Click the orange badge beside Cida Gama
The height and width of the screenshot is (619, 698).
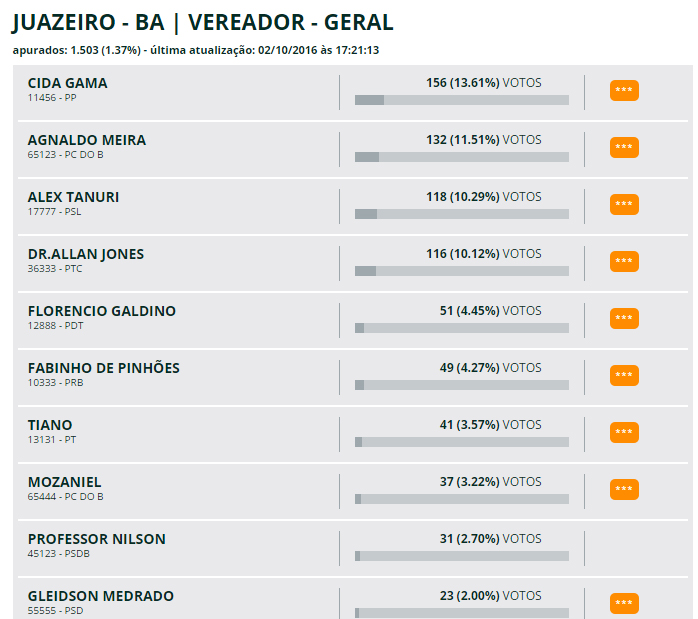[624, 91]
